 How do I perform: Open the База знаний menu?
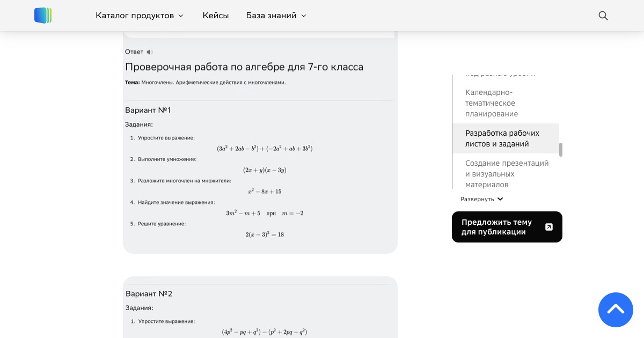(x=271, y=16)
